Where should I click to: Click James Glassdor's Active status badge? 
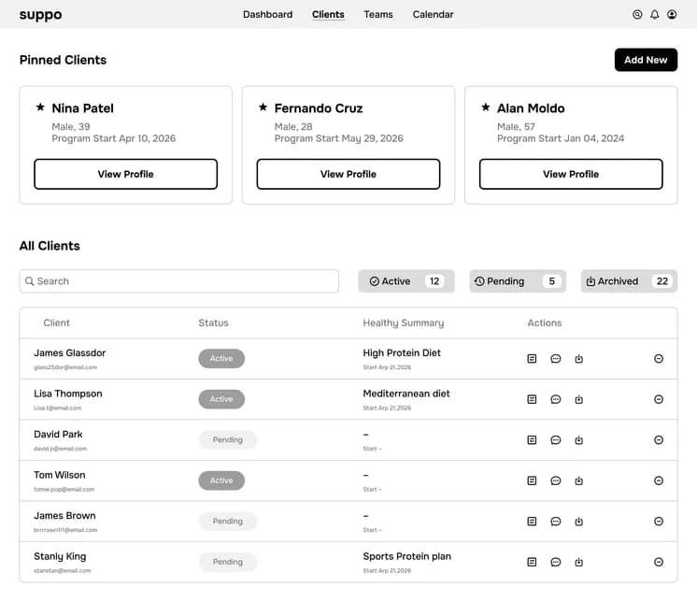point(221,359)
